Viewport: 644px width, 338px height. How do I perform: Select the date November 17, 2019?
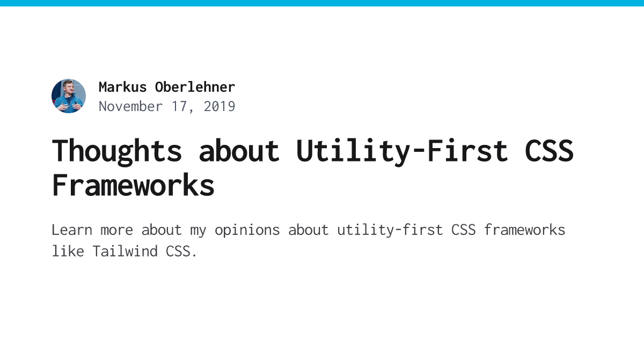[167, 106]
